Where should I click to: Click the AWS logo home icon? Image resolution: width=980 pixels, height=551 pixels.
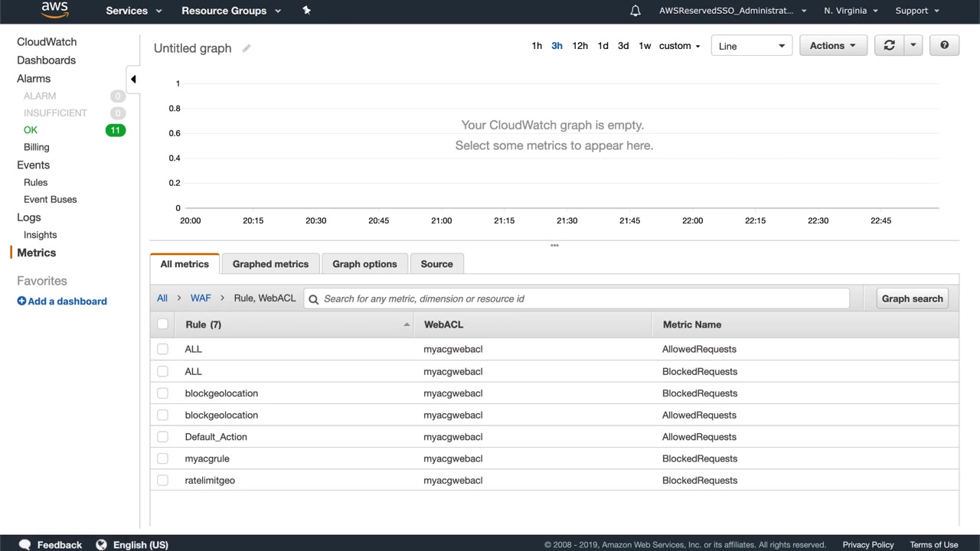[54, 10]
